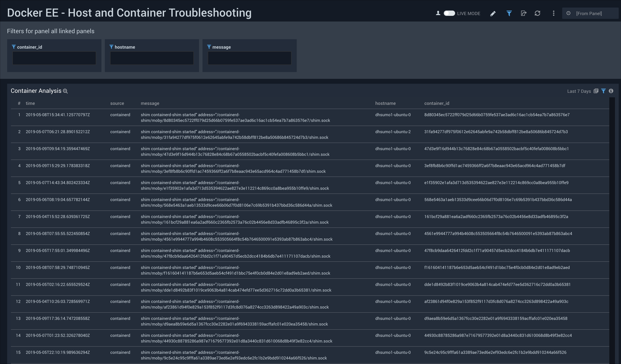Click the magnifier icon beside Container Analysis
Image resolution: width=621 pixels, height=364 pixels.
coord(65,91)
